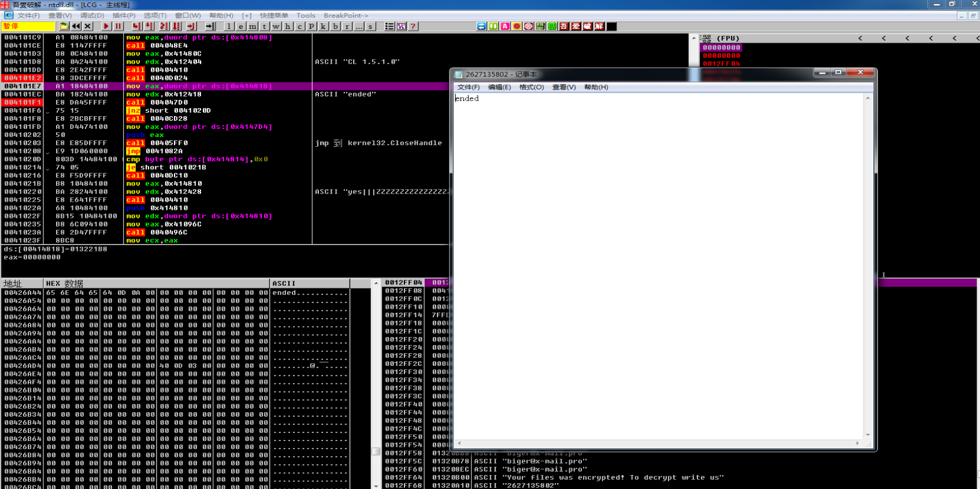Image resolution: width=980 pixels, height=489 pixels.
Task: Click the pink 'A' plugin icon
Action: (505, 27)
